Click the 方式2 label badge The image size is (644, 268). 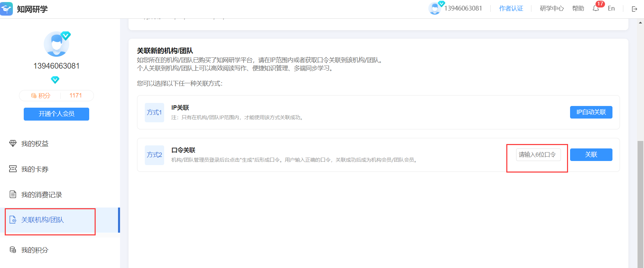pos(154,155)
